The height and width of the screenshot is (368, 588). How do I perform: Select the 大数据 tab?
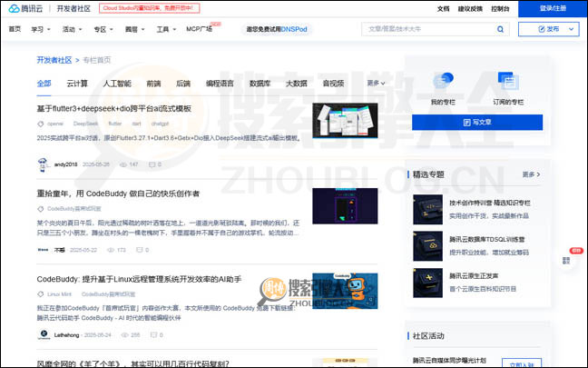pos(297,84)
